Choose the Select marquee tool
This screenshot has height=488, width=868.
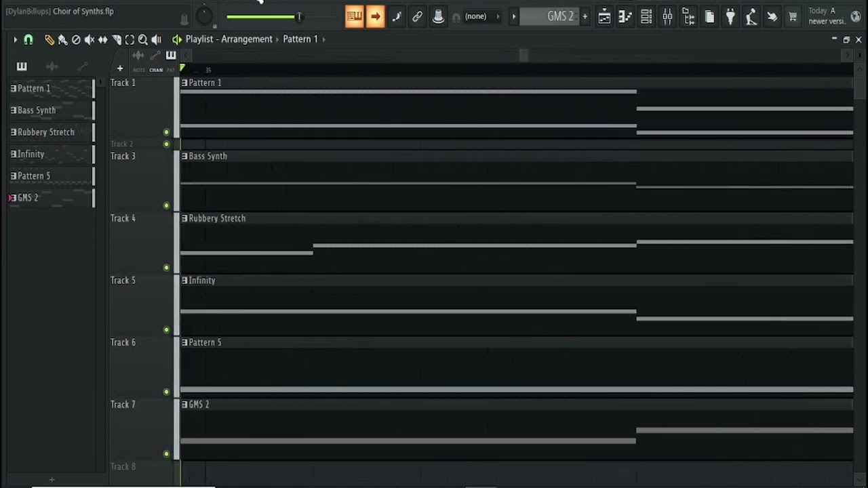coord(130,40)
